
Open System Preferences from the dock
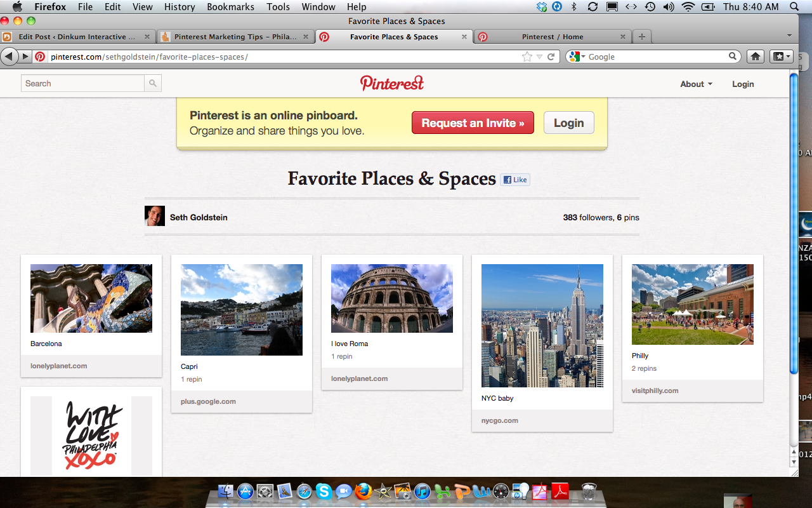click(265, 491)
